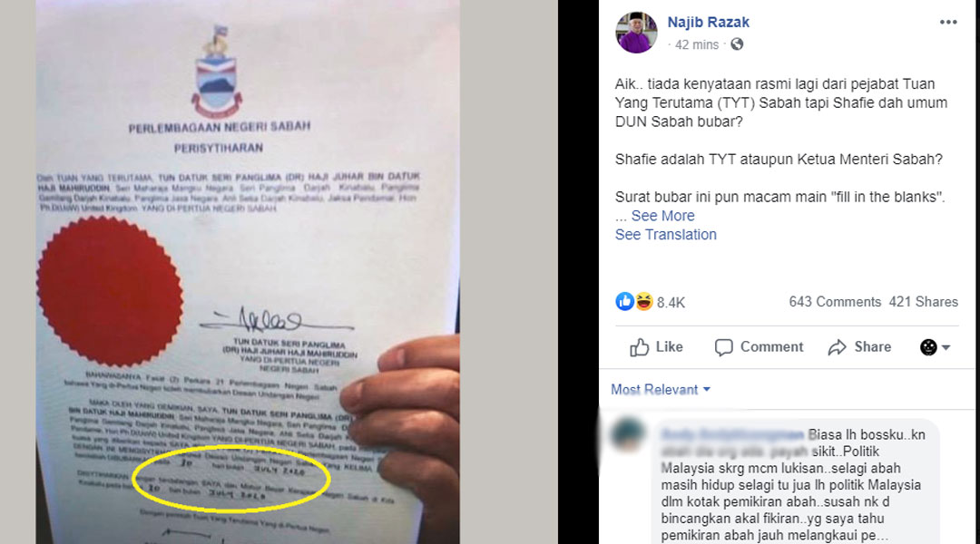
Task: Expand post text with See More
Action: (x=662, y=216)
